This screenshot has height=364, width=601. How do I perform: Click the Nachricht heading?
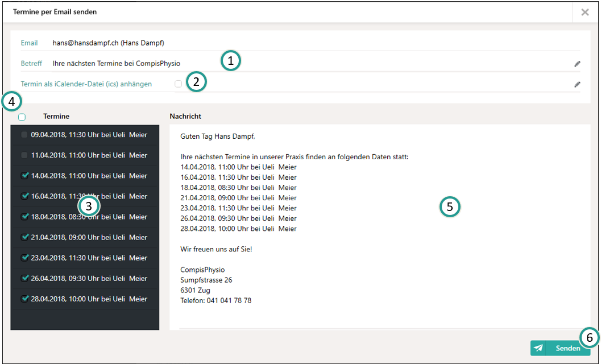(x=185, y=116)
